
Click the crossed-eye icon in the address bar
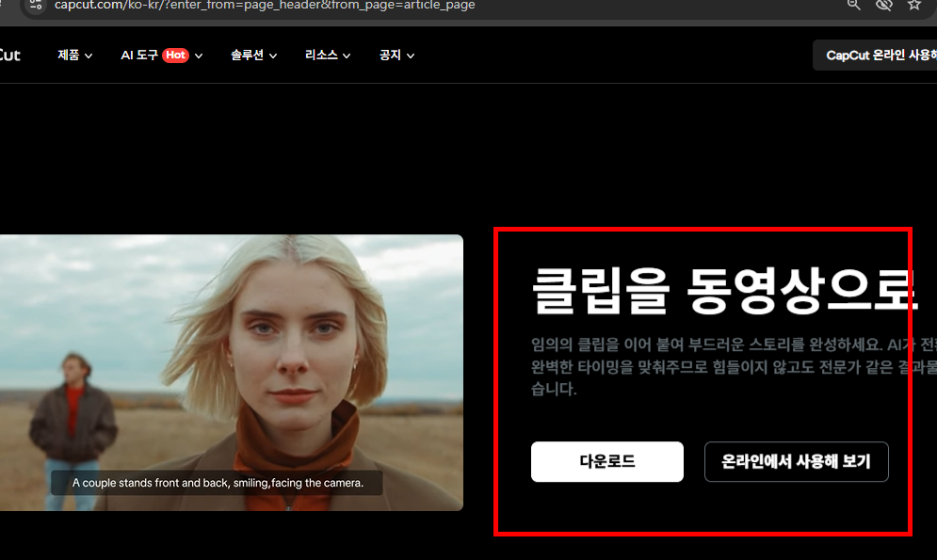(x=884, y=6)
